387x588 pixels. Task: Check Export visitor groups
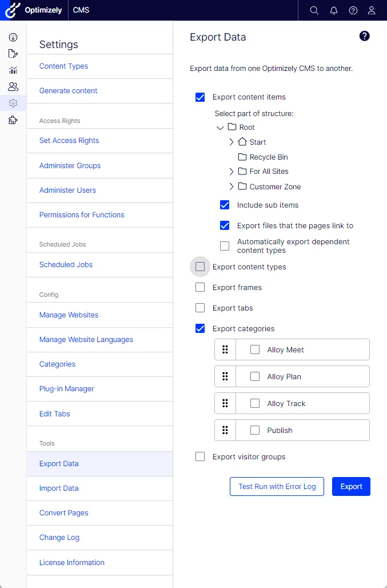coord(200,456)
